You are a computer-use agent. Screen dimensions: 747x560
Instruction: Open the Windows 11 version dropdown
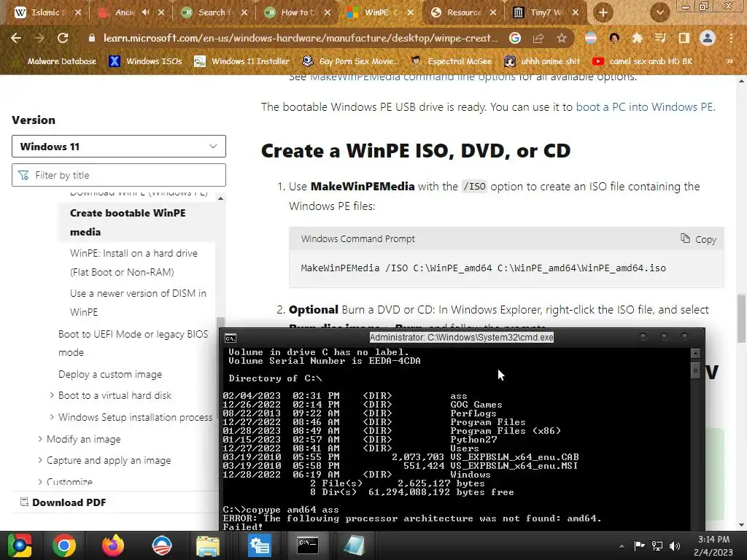click(119, 146)
